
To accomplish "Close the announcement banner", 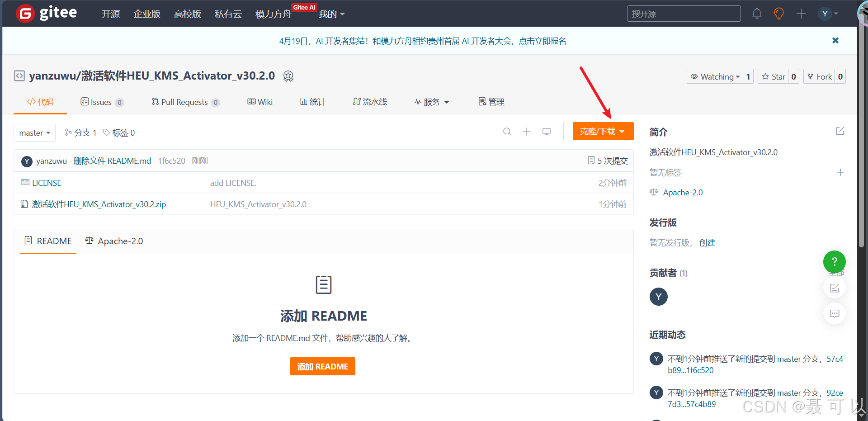I will click(835, 41).
